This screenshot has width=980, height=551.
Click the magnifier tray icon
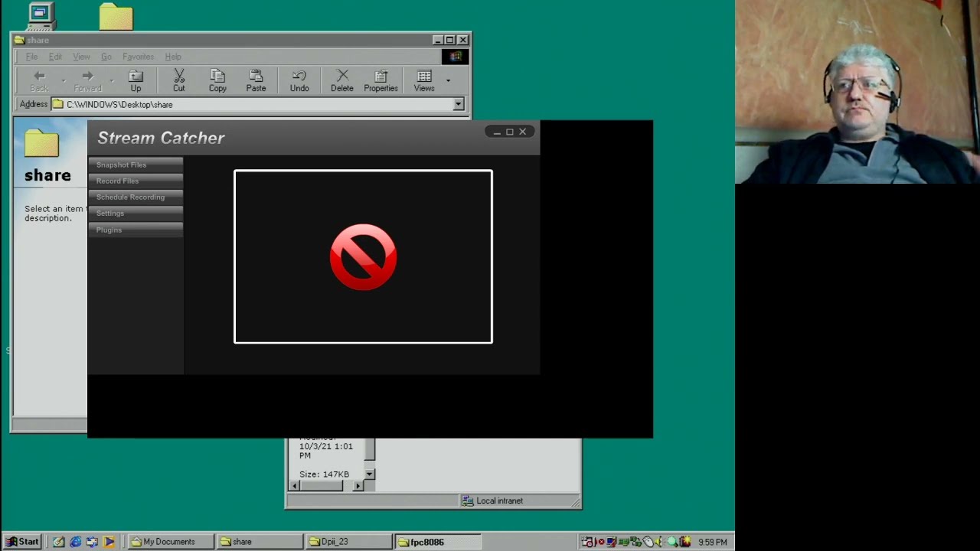672,542
